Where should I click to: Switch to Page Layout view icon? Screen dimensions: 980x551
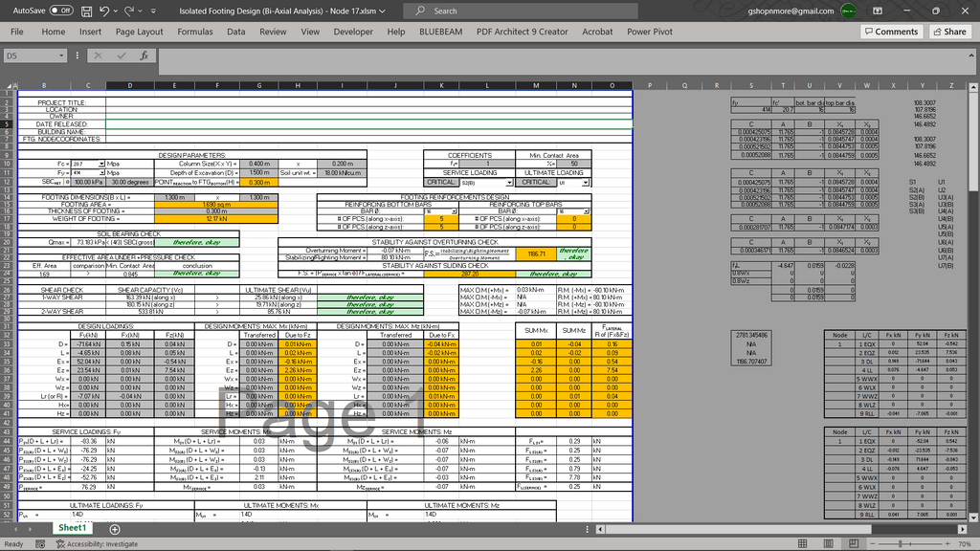coord(828,544)
